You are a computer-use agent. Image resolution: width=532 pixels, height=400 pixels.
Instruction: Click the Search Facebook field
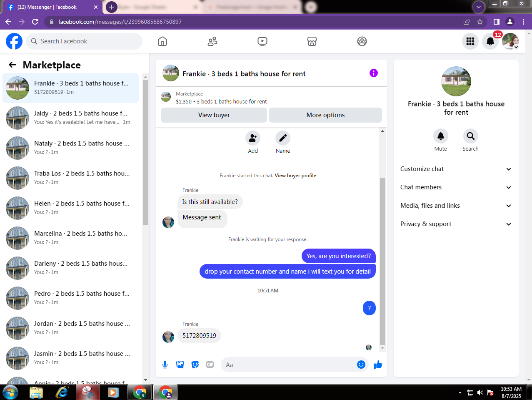click(85, 41)
